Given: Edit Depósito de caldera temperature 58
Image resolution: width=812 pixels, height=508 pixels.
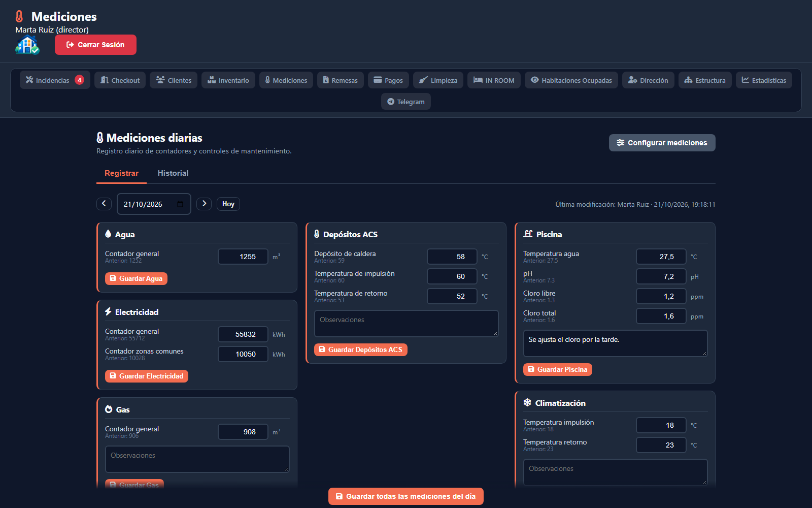Looking at the screenshot, I should tap(452, 257).
